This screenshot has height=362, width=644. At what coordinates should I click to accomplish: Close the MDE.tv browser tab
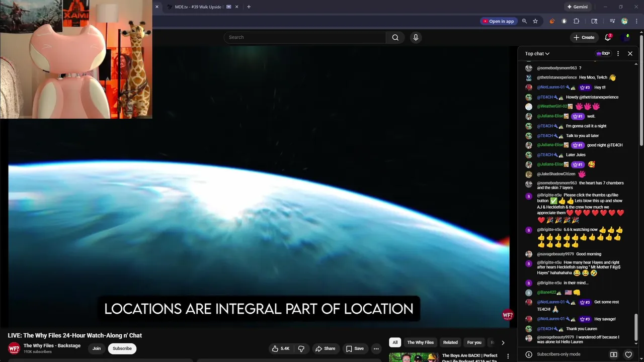pos(236,7)
